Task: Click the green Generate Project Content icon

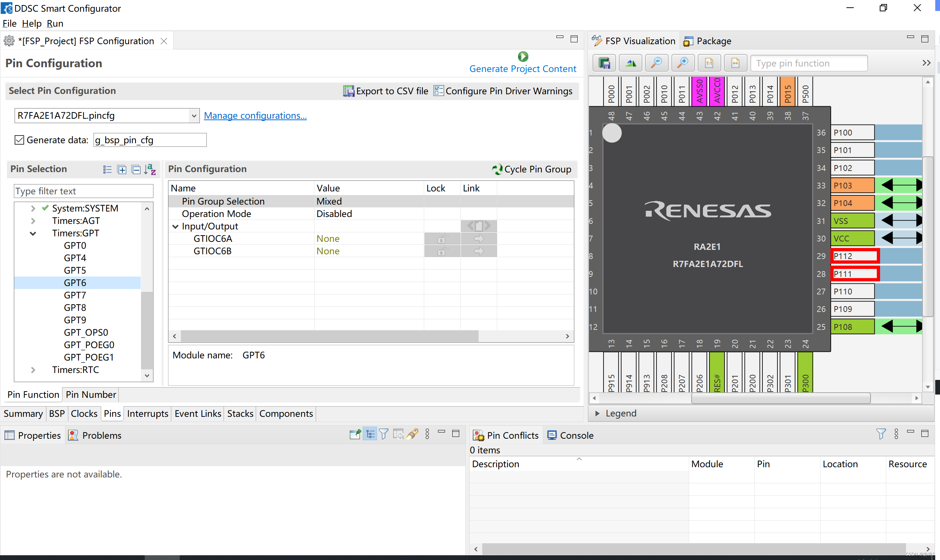Action: click(523, 57)
